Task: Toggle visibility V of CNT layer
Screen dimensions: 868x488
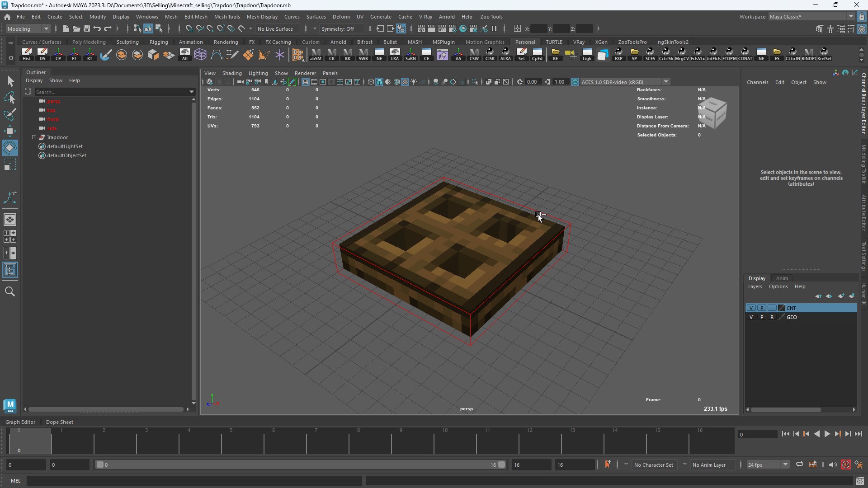Action: tap(751, 308)
